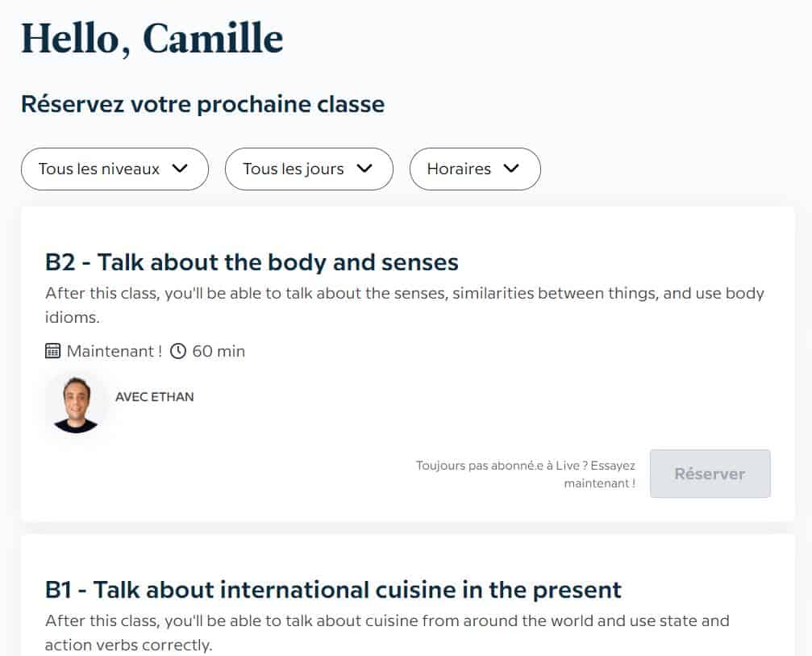This screenshot has width=812, height=656.
Task: Open the Tous les niveaux level filter
Action: (x=115, y=169)
